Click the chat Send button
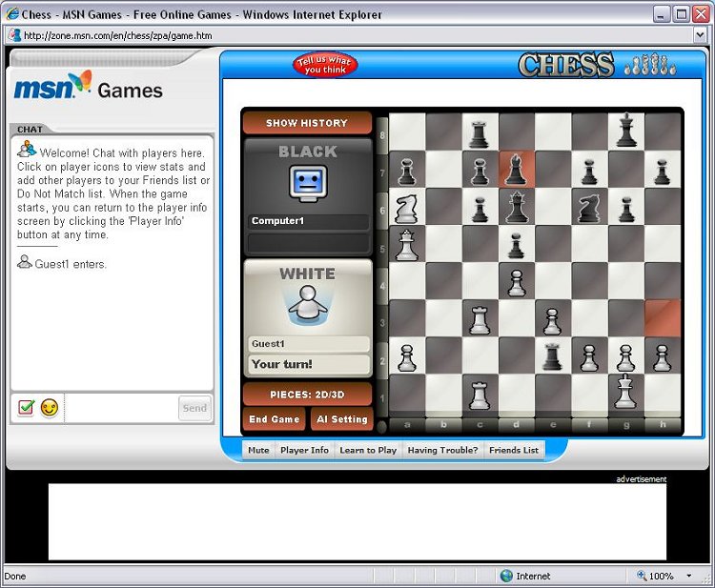715x588 pixels. tap(194, 408)
